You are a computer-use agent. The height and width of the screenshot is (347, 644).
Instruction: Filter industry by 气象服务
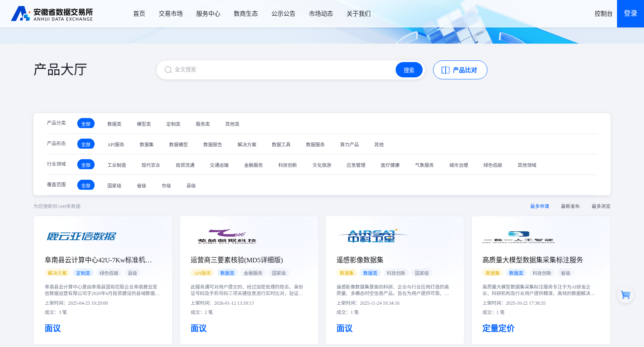click(425, 165)
